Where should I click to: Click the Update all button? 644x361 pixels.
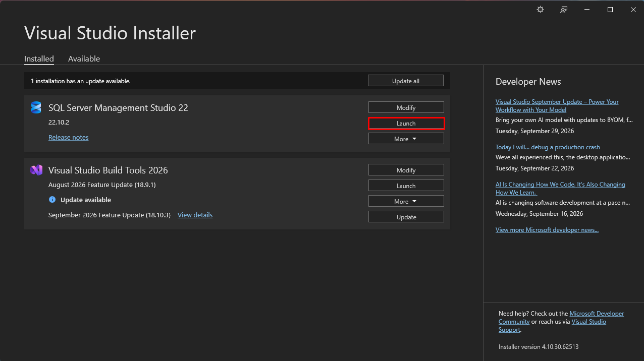point(406,81)
